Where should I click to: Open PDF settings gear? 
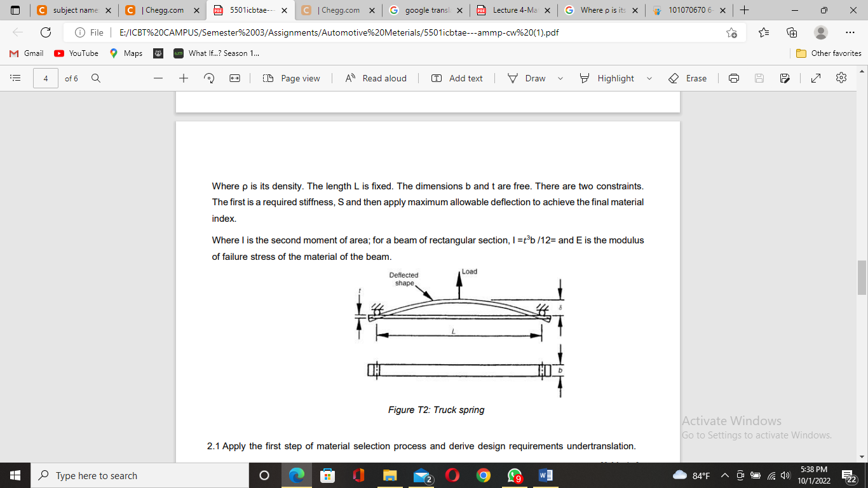841,78
